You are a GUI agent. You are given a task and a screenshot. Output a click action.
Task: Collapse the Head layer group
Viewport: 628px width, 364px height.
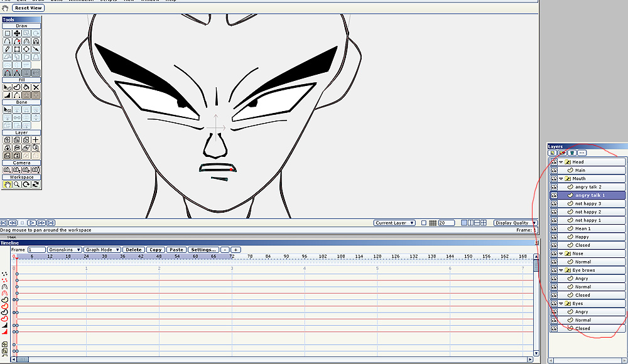coord(561,162)
